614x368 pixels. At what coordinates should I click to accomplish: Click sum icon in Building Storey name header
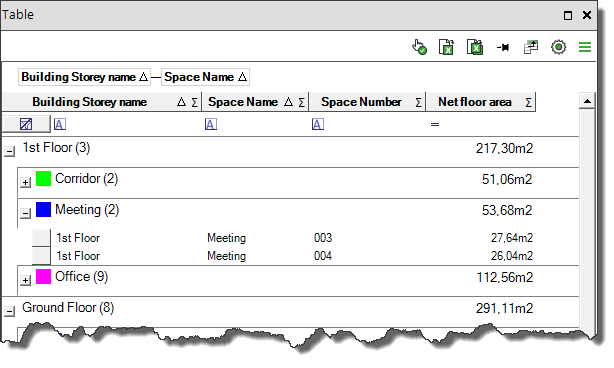tap(195, 103)
